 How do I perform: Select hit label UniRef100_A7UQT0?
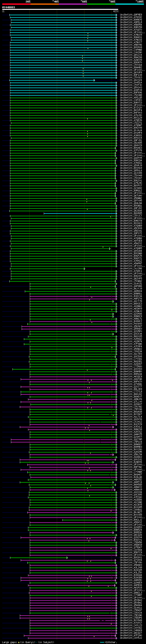point(131,30)
